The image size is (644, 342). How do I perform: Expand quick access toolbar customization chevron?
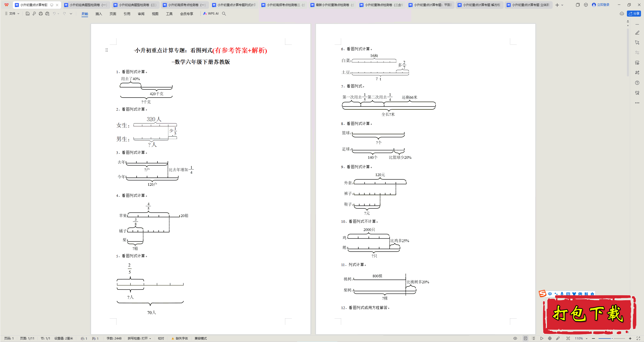[71, 14]
